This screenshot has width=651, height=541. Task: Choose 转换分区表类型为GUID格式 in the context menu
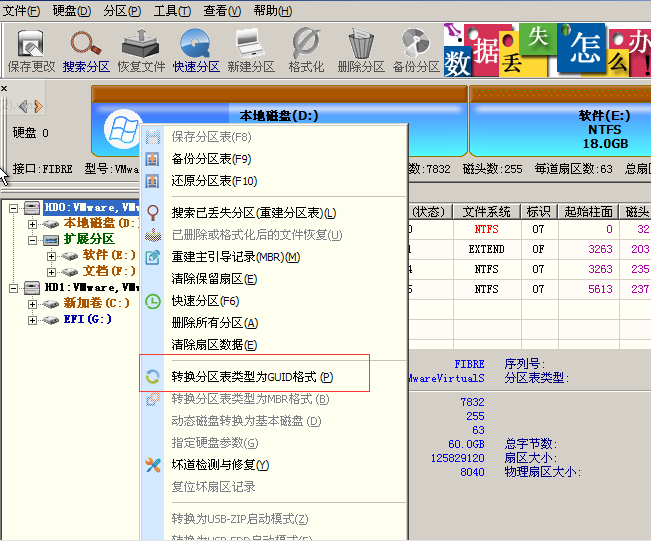click(252, 377)
